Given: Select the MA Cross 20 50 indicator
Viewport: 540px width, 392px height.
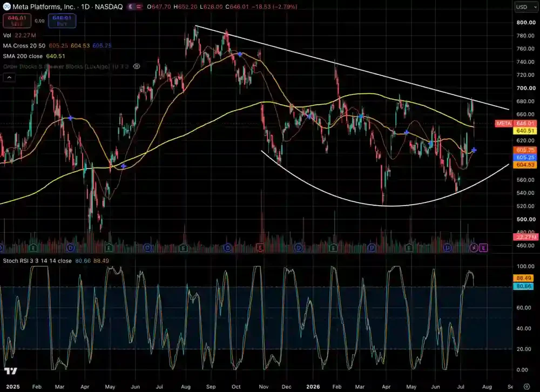Looking at the screenshot, I should [x=24, y=45].
